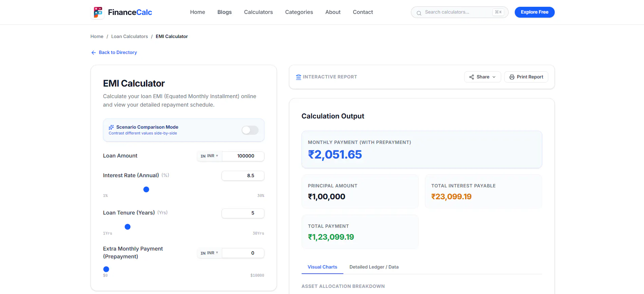Toggle Scenario Comparison Mode switch
The height and width of the screenshot is (294, 644).
tap(250, 130)
